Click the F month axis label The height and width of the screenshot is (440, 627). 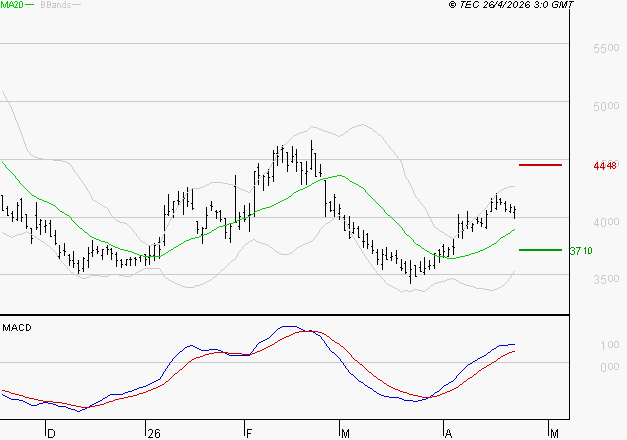click(249, 434)
